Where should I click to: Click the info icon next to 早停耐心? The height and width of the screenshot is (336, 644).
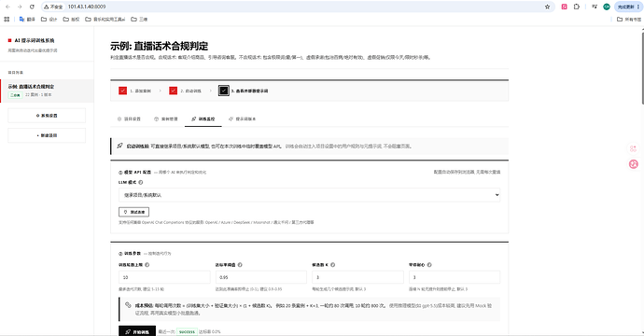pos(429,265)
